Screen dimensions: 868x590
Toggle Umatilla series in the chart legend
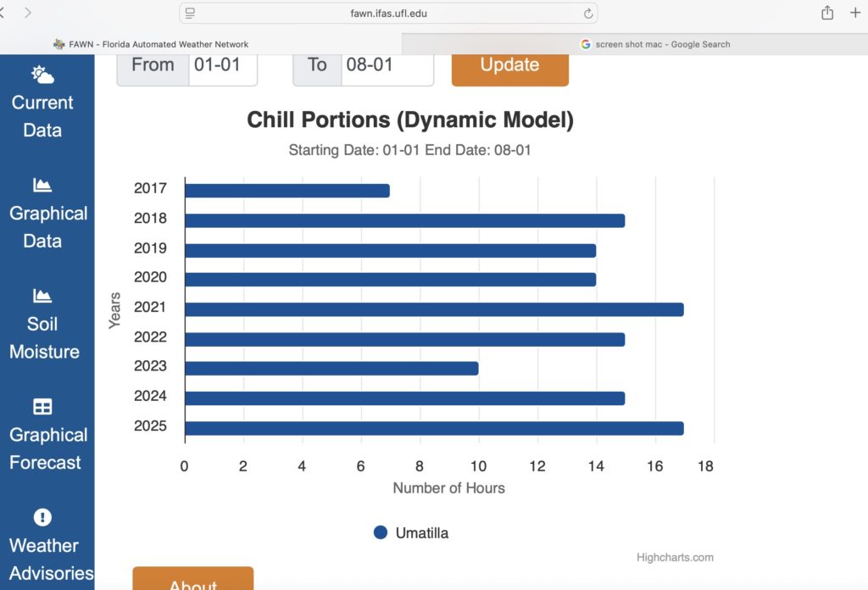point(411,533)
